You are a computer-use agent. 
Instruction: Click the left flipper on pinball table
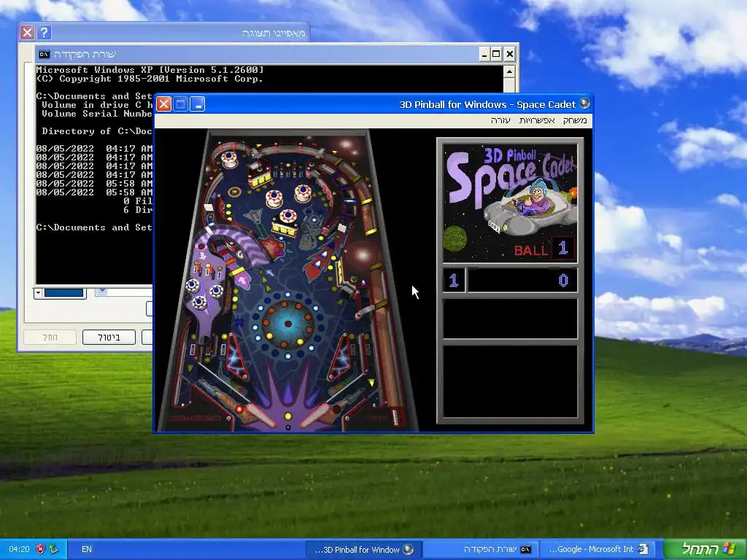(x=255, y=414)
